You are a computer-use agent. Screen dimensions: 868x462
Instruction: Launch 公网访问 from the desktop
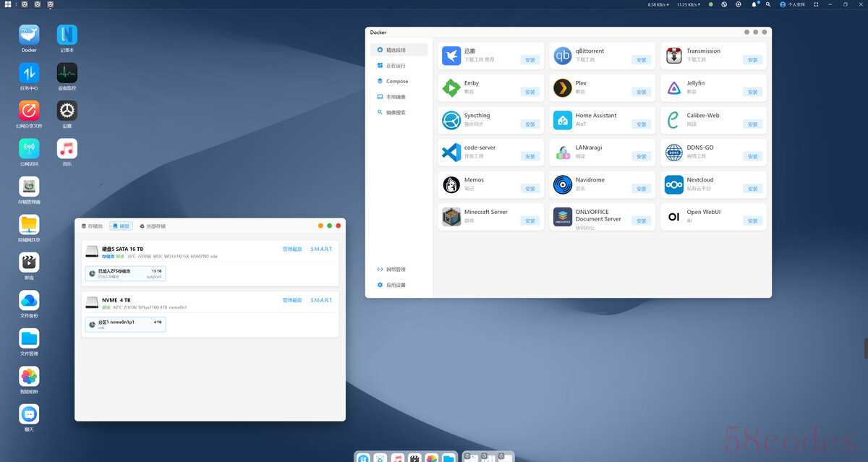click(29, 148)
